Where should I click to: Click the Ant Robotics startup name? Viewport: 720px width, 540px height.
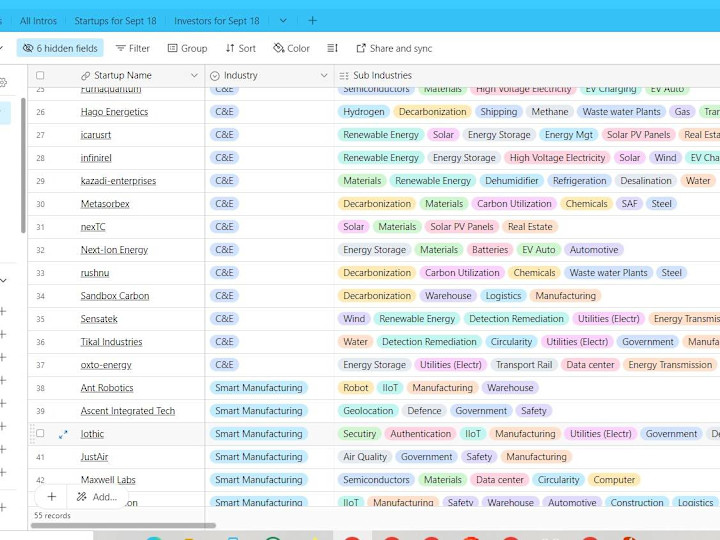(107, 388)
